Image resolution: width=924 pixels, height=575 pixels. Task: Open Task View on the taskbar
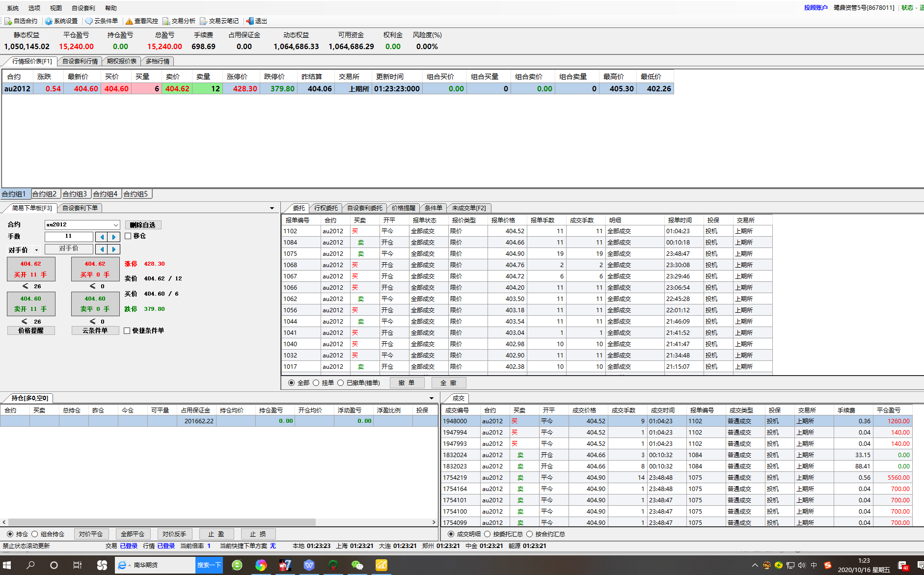[78, 565]
